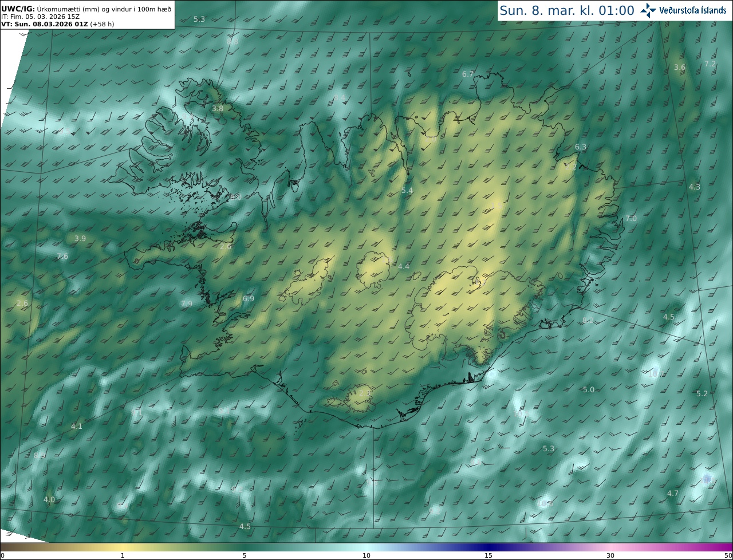Click the '1' tick on the color scale
Screen dimensions: 733x560
tap(122, 555)
